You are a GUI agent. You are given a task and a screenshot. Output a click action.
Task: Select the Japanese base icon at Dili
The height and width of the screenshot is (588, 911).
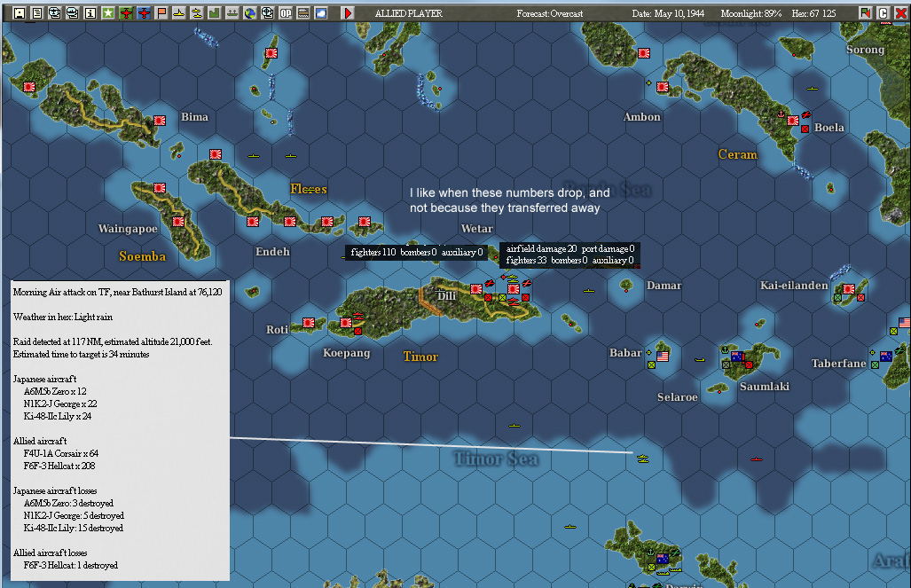476,289
